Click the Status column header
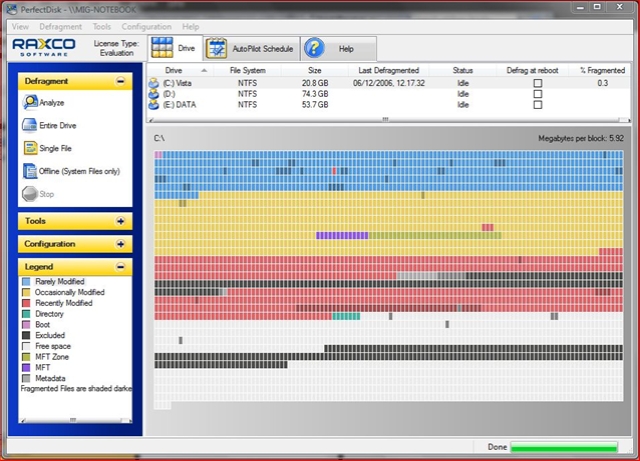 [462, 70]
